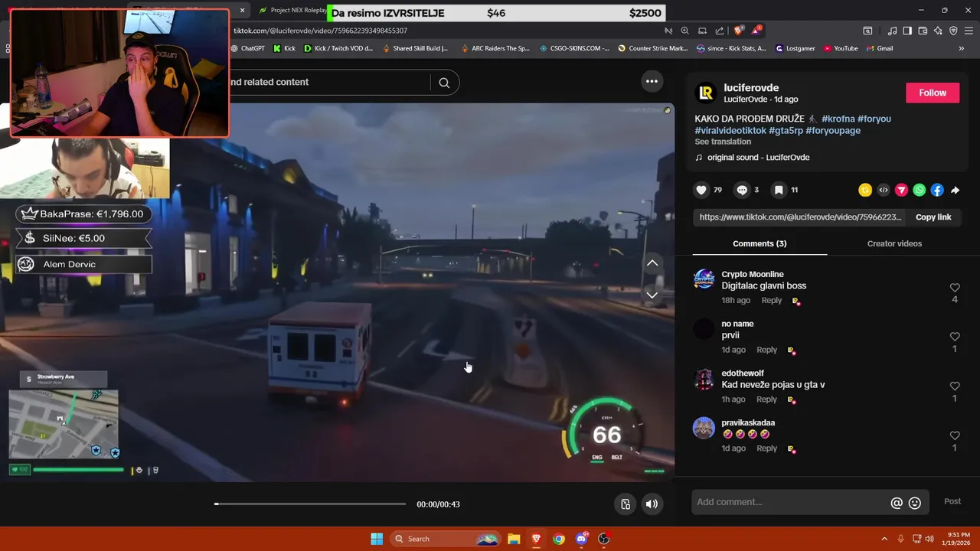Open the ChatGPT bookmark
This screenshot has width=980, height=551.
coord(247,48)
